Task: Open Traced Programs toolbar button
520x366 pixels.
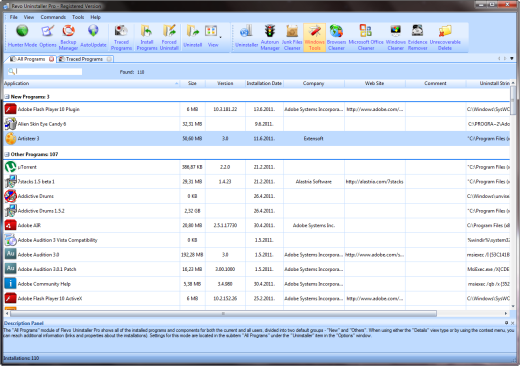Action: [121, 37]
